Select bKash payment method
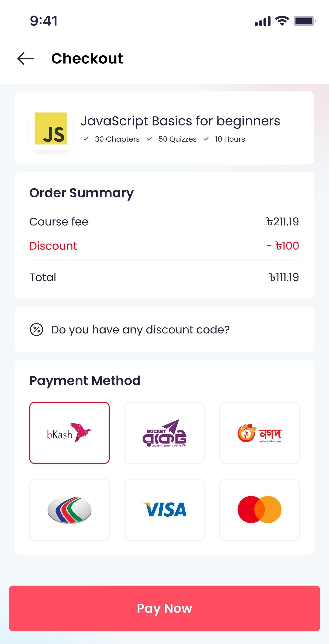Image resolution: width=329 pixels, height=644 pixels. click(69, 433)
